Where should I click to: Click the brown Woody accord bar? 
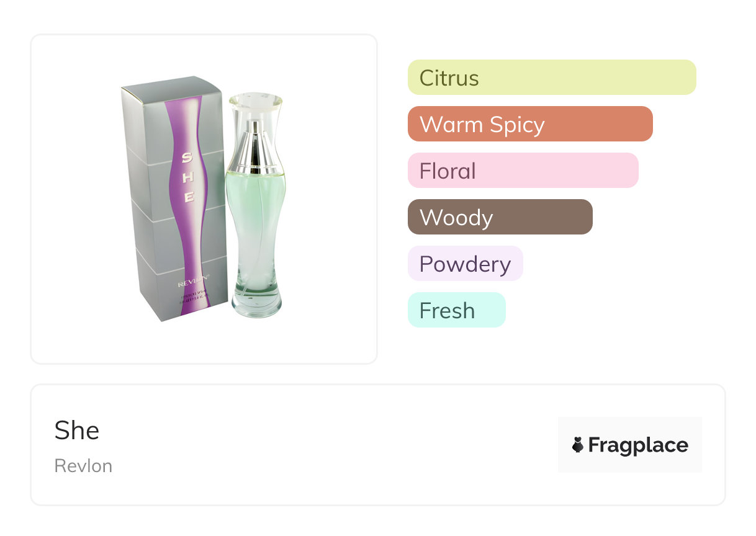500,217
